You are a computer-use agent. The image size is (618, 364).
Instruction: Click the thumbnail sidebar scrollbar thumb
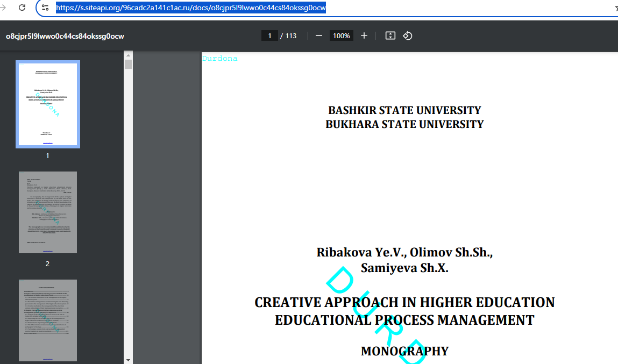[128, 64]
